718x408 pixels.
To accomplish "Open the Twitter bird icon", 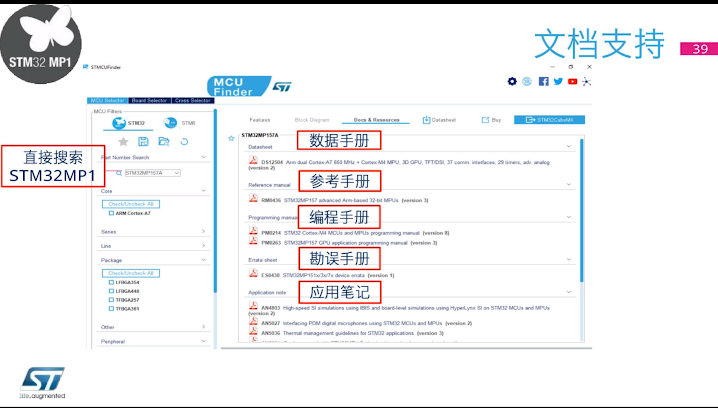I will (x=558, y=82).
